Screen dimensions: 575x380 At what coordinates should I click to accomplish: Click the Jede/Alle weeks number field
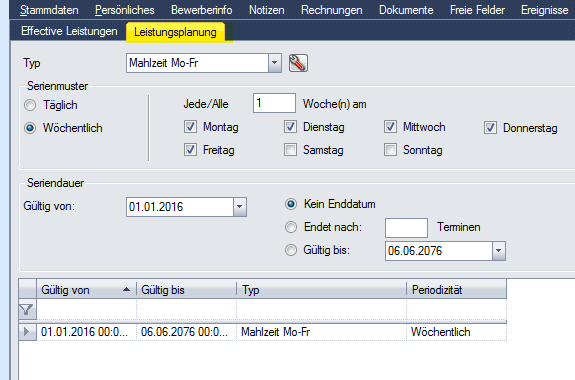[x=274, y=103]
